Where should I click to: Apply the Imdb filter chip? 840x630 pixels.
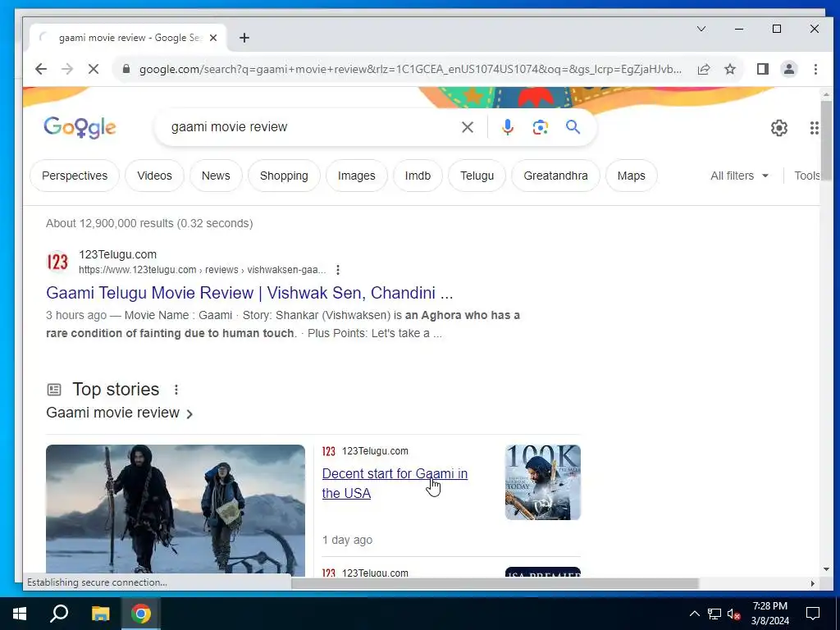click(x=418, y=176)
